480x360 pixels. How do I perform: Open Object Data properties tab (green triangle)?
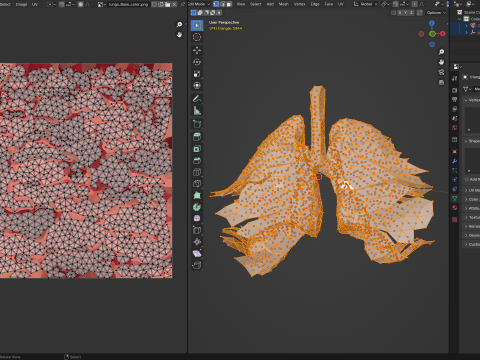(455, 198)
